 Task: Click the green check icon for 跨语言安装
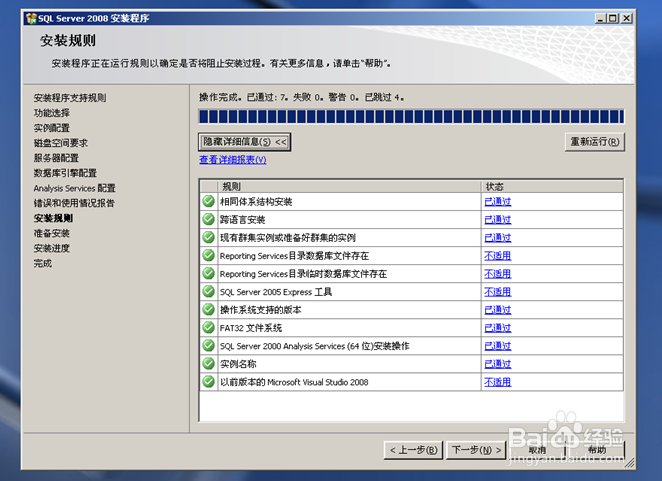click(208, 219)
